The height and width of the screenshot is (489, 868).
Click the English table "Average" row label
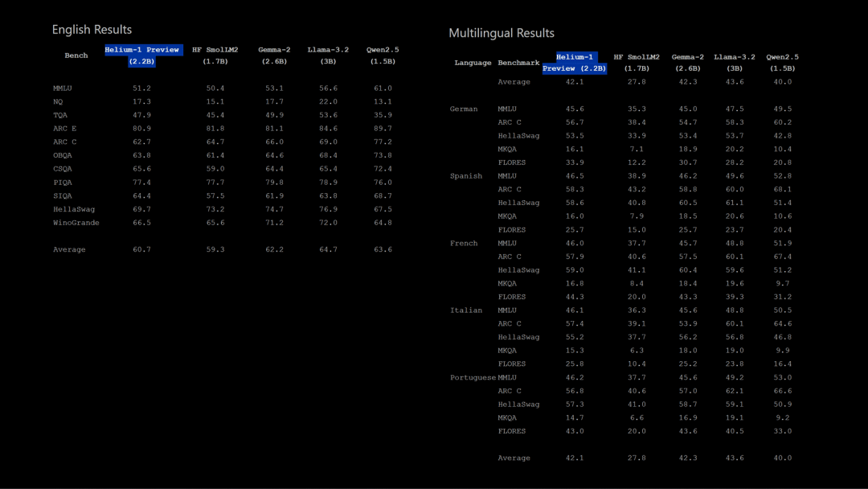69,250
